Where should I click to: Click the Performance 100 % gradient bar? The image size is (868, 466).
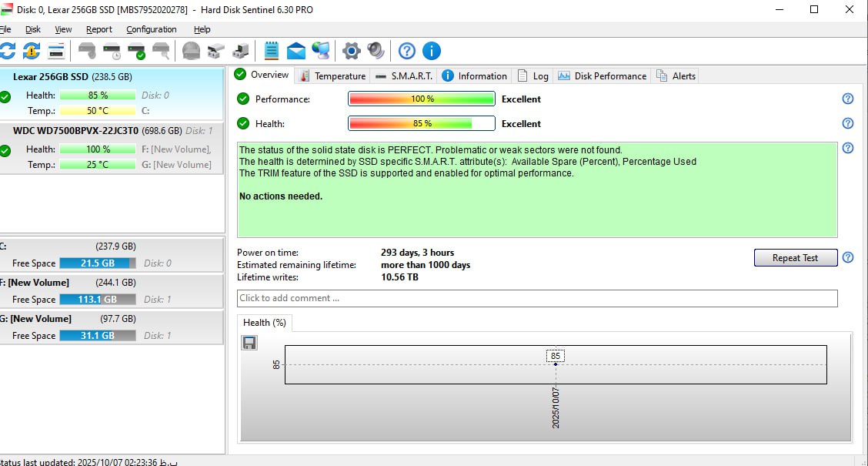click(421, 99)
